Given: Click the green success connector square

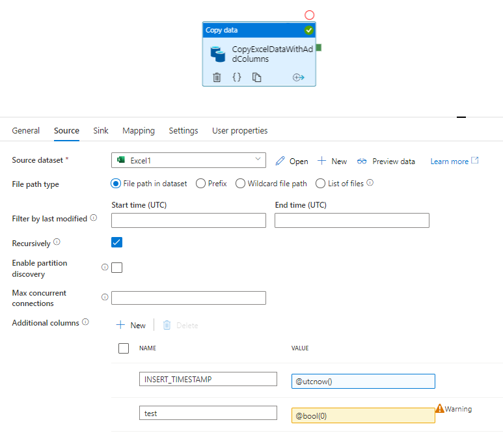Looking at the screenshot, I should (x=319, y=48).
